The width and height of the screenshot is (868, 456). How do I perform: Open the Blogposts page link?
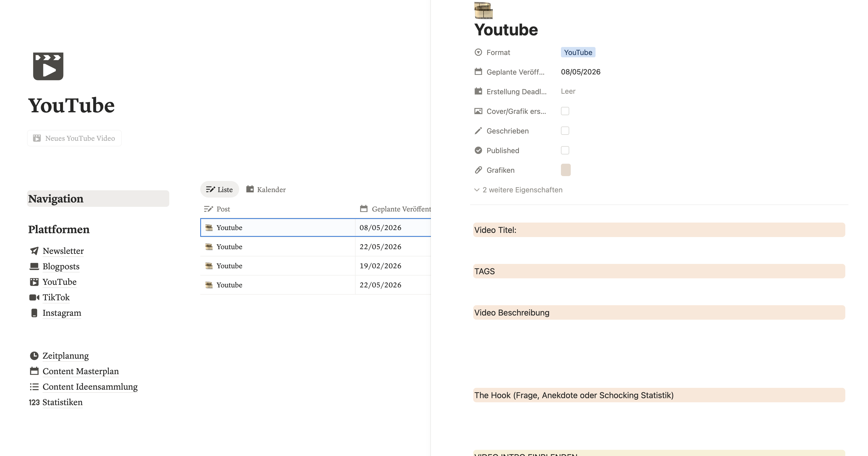pyautogui.click(x=61, y=266)
